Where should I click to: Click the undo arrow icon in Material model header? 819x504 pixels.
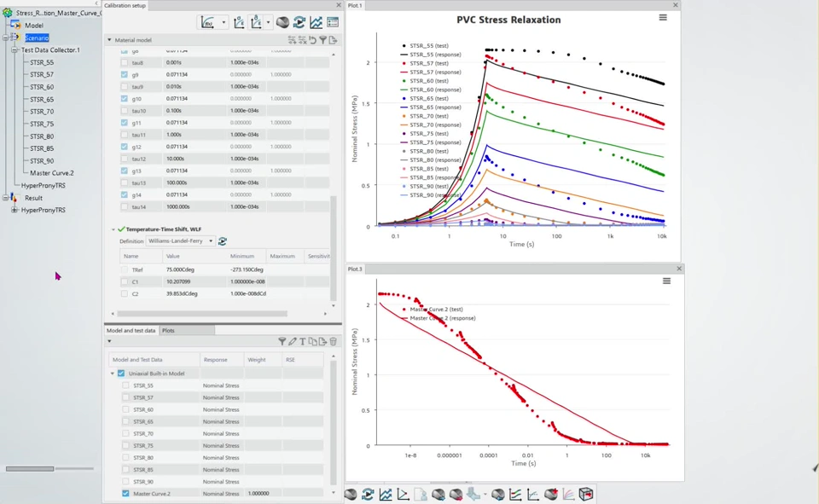(312, 40)
